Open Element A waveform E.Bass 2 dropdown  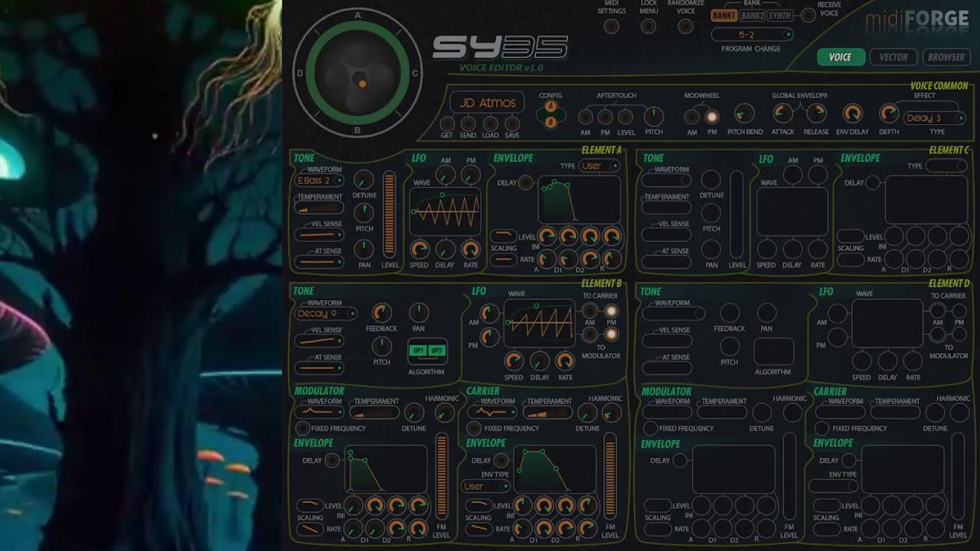click(x=319, y=181)
